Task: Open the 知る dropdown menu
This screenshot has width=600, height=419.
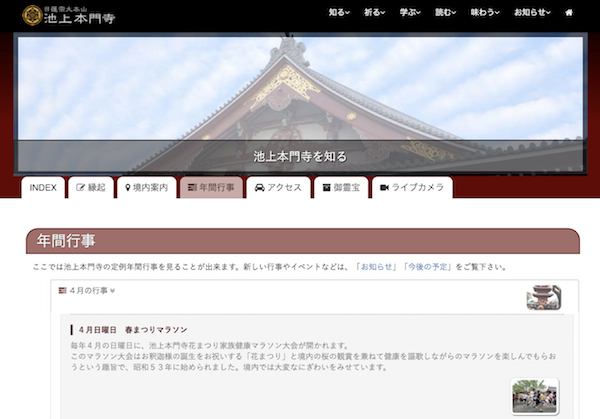Action: pos(339,13)
